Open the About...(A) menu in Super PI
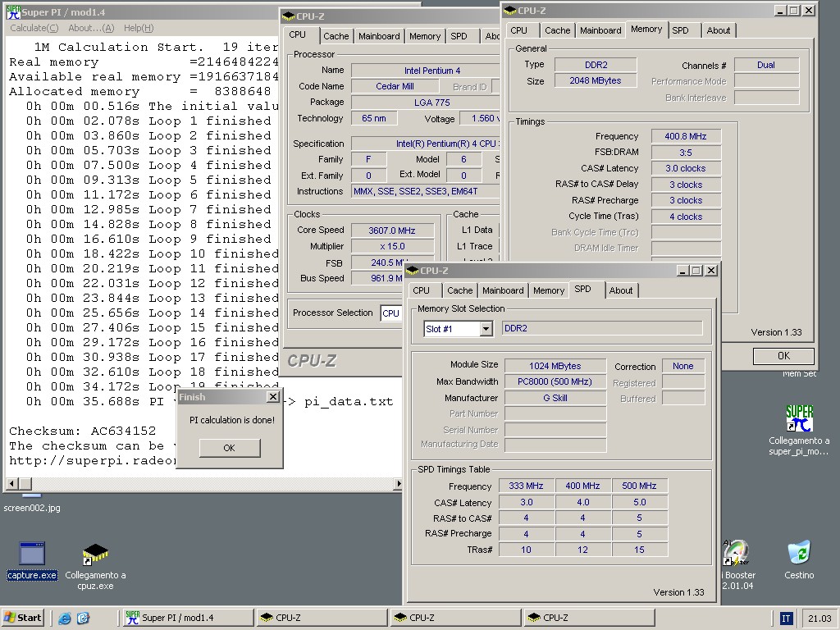The height and width of the screenshot is (630, 840). [x=91, y=28]
